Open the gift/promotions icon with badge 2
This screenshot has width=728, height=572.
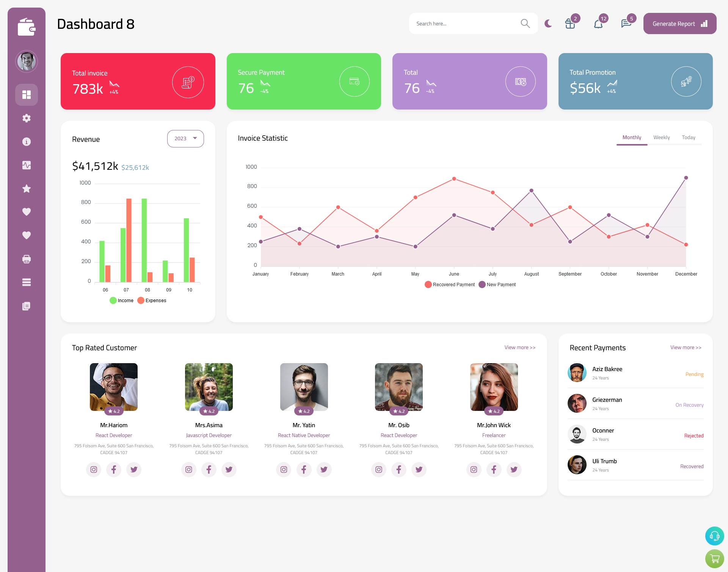[x=569, y=24]
